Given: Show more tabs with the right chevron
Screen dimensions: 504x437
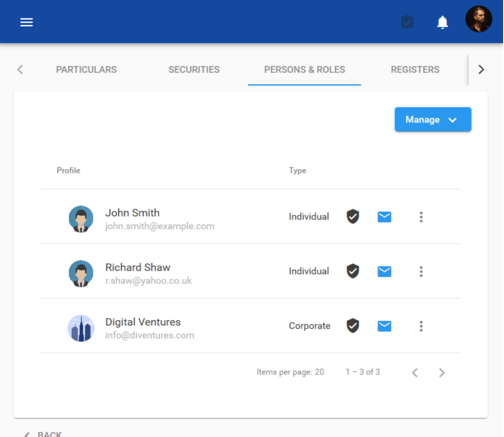Looking at the screenshot, I should tap(481, 69).
